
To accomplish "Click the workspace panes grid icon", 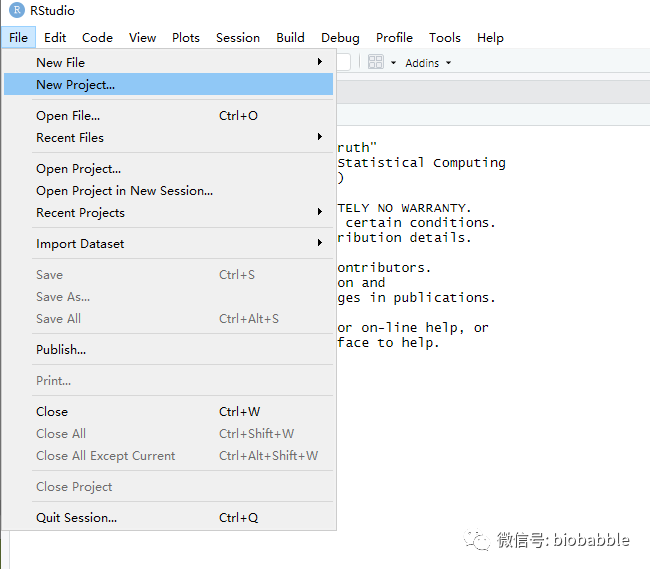I will coord(376,63).
